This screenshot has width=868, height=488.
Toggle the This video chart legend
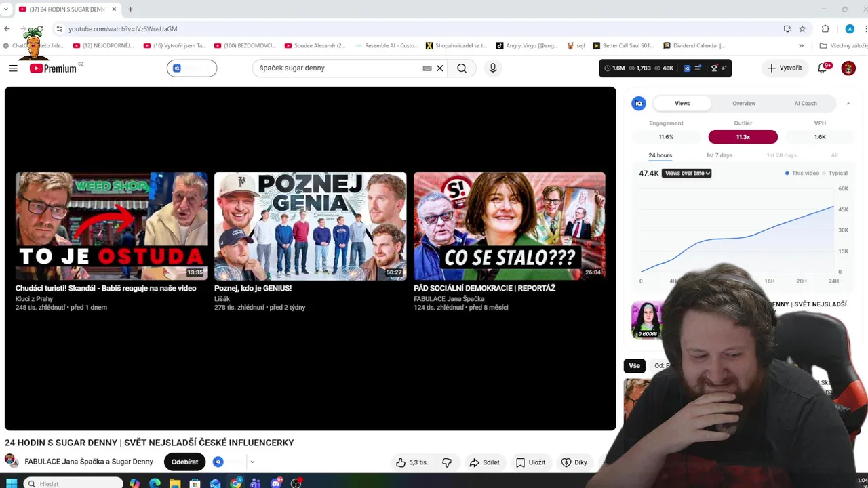click(802, 173)
